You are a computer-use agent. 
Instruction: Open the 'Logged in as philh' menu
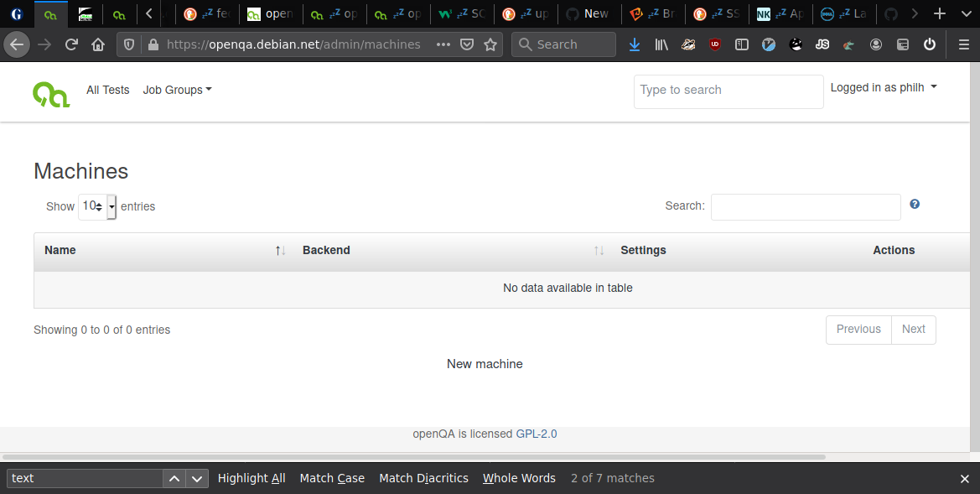pos(883,86)
